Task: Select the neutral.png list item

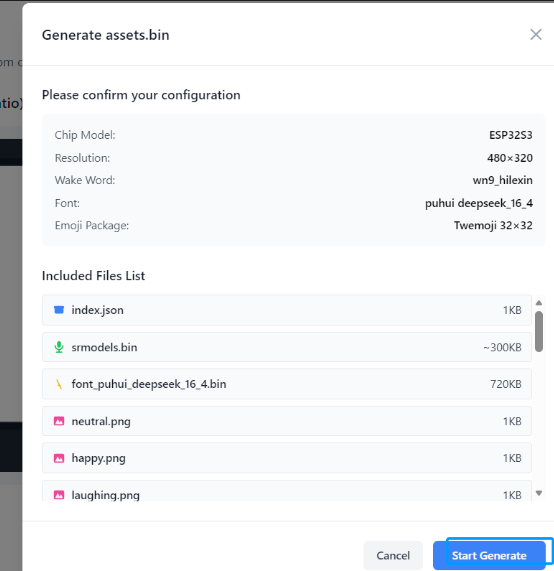Action: point(287,421)
